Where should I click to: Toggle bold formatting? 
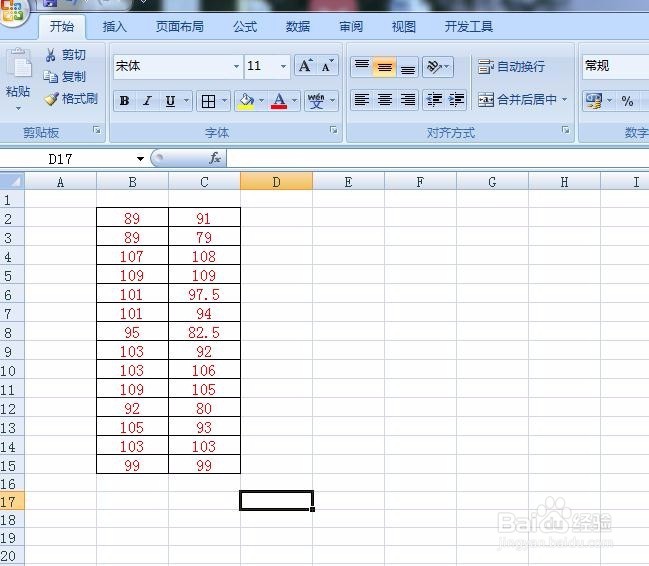point(124,101)
